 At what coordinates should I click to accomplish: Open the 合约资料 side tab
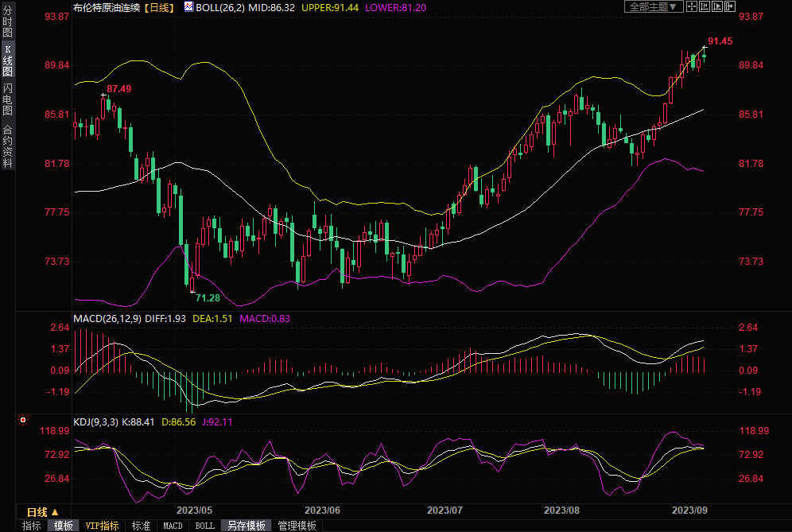(x=7, y=146)
